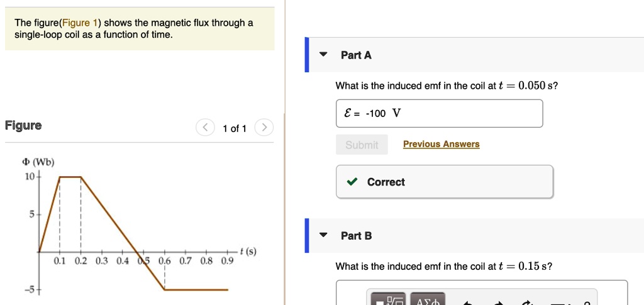The image size is (644, 305).
Task: Click the undo arrow in answer toolbar
Action: (468, 302)
